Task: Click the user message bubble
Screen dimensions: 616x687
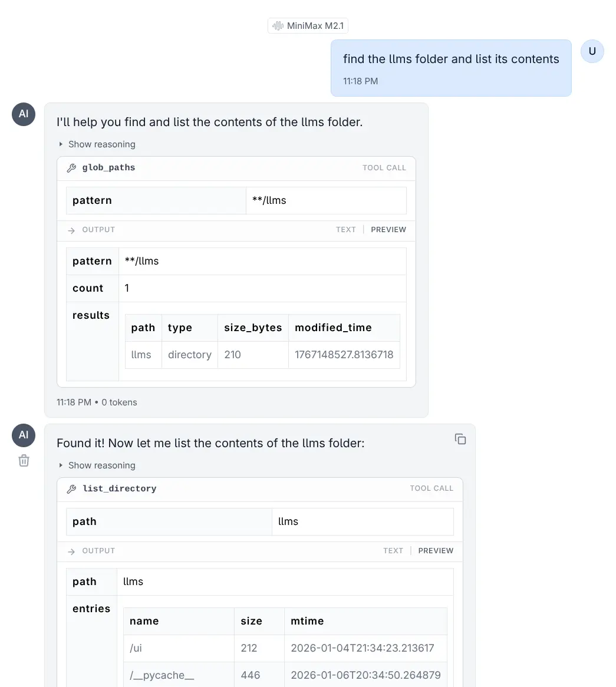Action: click(451, 68)
